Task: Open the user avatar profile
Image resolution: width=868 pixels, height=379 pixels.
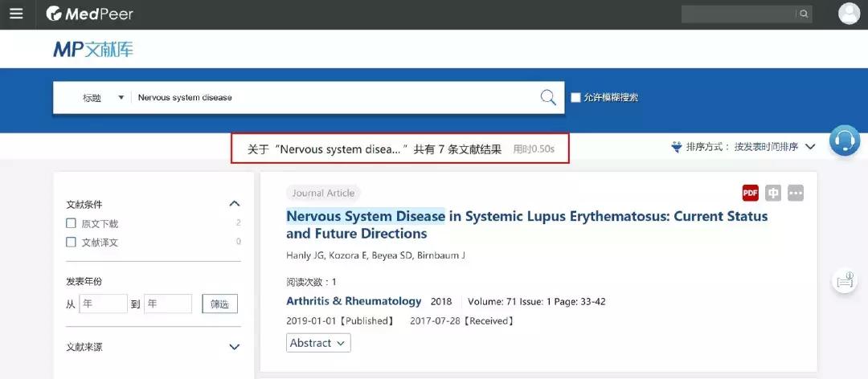Action: tap(850, 14)
